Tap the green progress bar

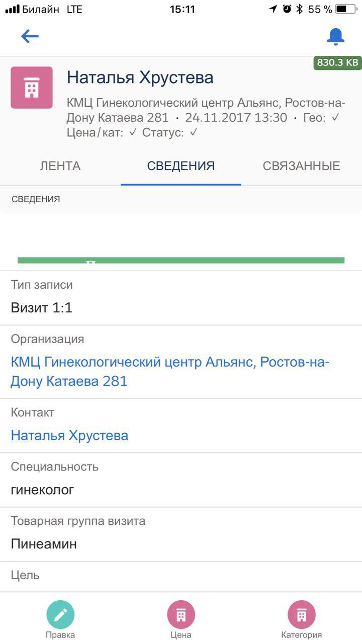click(x=181, y=260)
